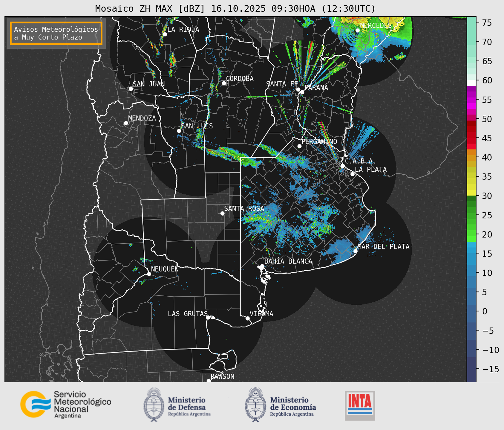Click the "BAHÍA BLANCA" city label

[x=288, y=261]
